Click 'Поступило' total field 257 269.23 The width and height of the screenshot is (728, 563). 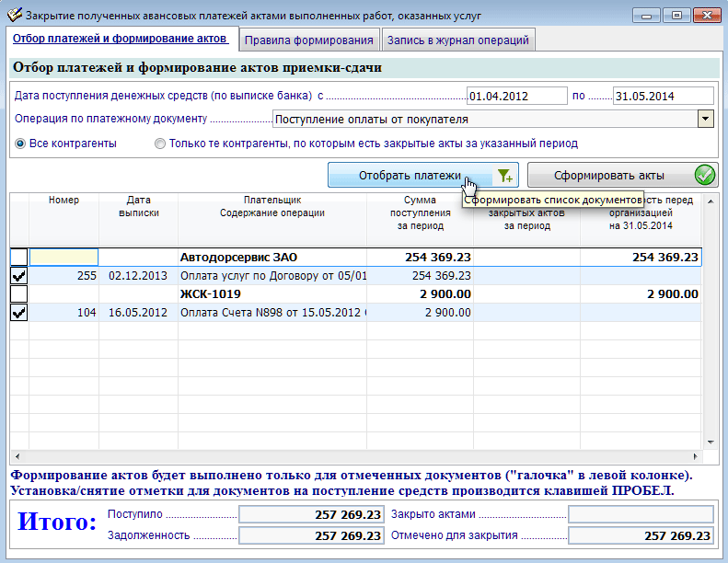[x=311, y=515]
